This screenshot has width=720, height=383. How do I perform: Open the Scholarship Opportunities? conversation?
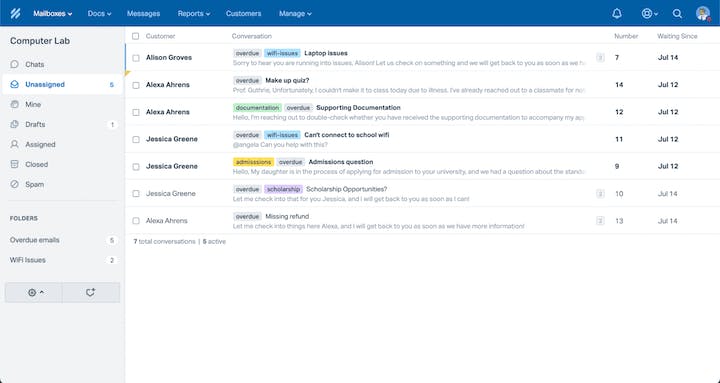point(347,189)
